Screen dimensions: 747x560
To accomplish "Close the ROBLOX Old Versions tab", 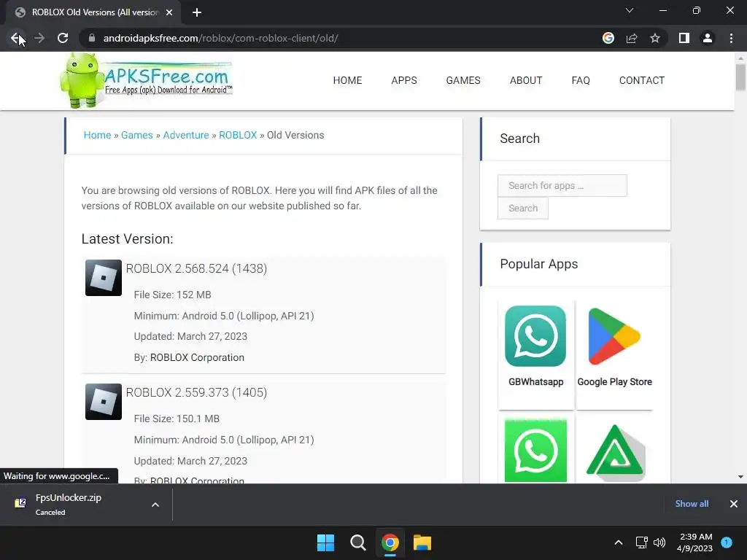I will coord(169,12).
